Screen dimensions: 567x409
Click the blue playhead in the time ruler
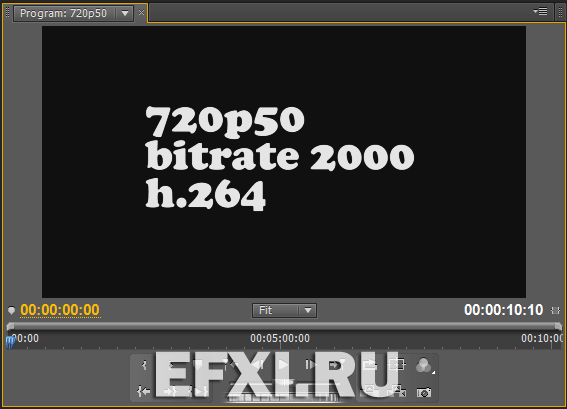[x=10, y=341]
